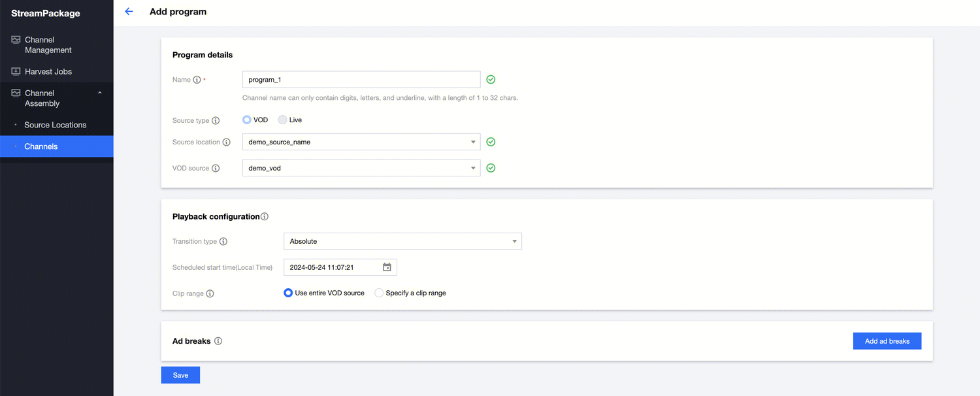The width and height of the screenshot is (980, 396).
Task: Go to Source Locations in sidebar
Action: coord(55,125)
